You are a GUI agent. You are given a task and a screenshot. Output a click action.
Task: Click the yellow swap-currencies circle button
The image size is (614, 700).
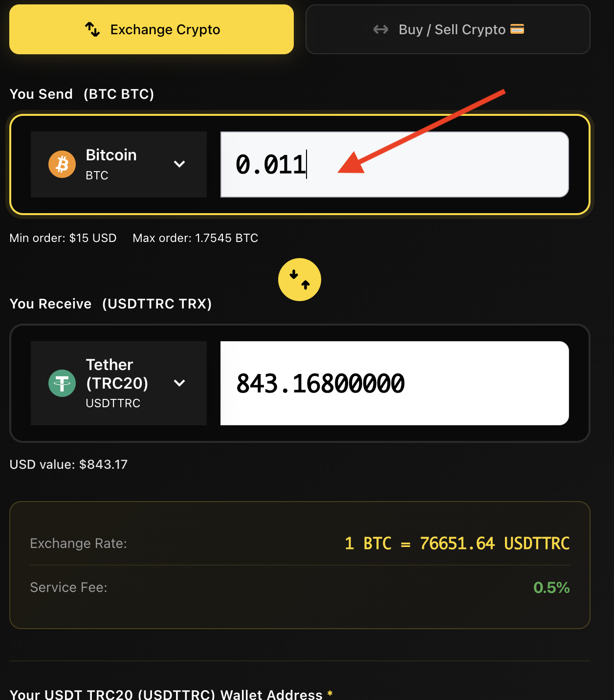(x=299, y=280)
